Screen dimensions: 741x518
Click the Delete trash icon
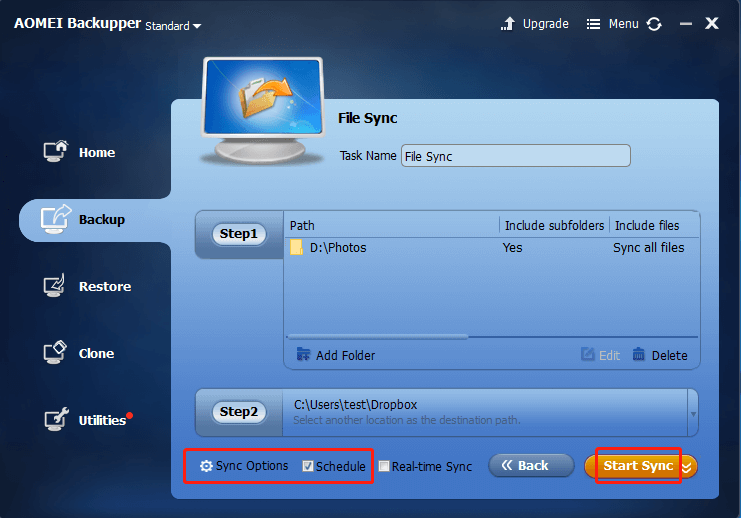tap(638, 354)
